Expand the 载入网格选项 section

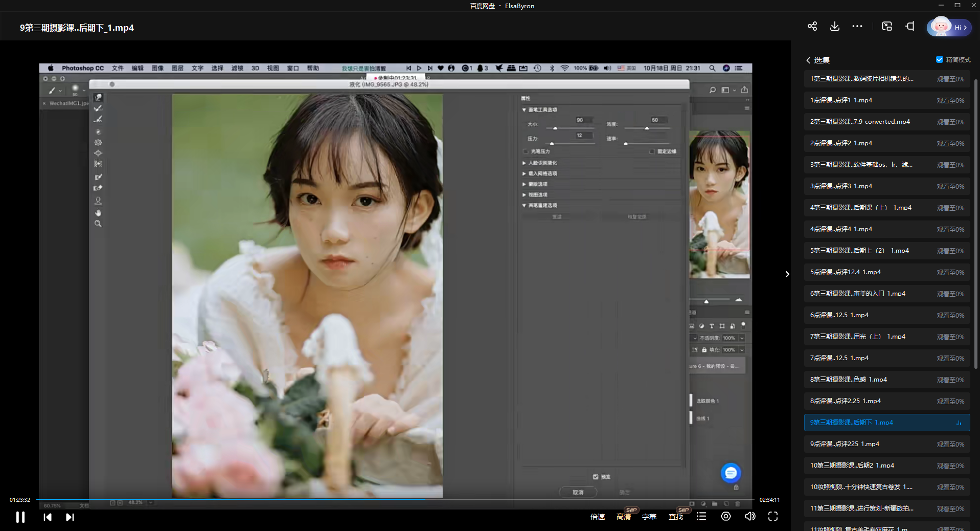point(524,174)
